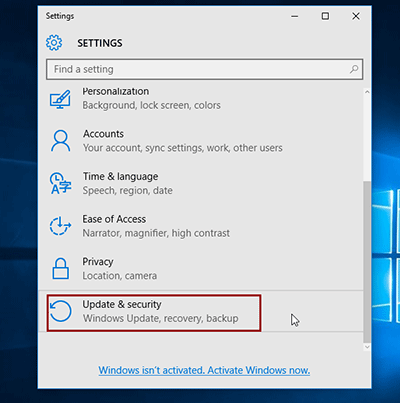The height and width of the screenshot is (403, 400).
Task: Open the Ease of Access icon
Action: [x=60, y=226]
